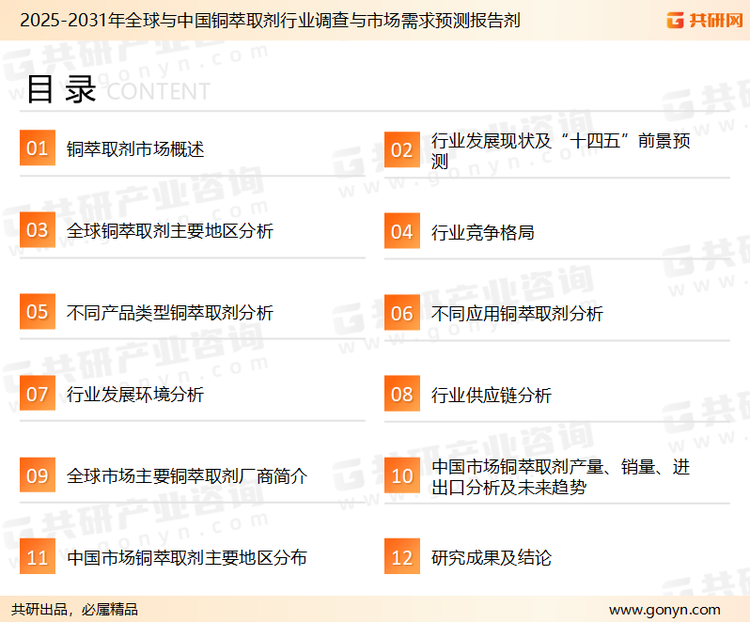Visit www.gonyn.com link in footer
Screen dimensions: 750x622
pos(664,610)
